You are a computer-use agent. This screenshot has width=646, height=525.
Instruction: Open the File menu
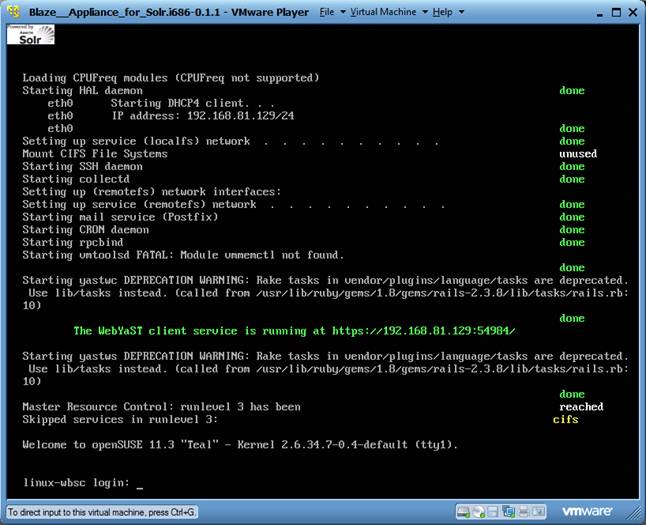click(x=327, y=13)
